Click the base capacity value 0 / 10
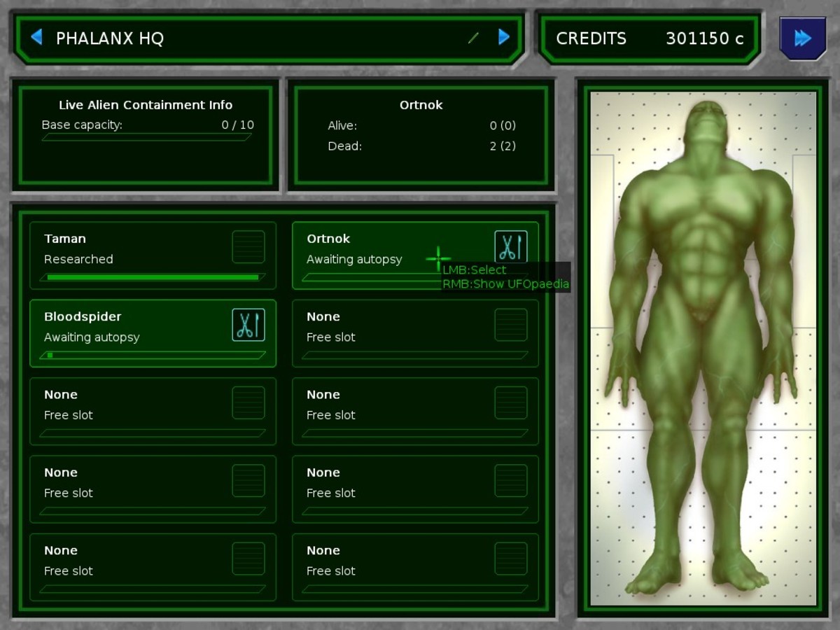The image size is (840, 630). coord(237,125)
